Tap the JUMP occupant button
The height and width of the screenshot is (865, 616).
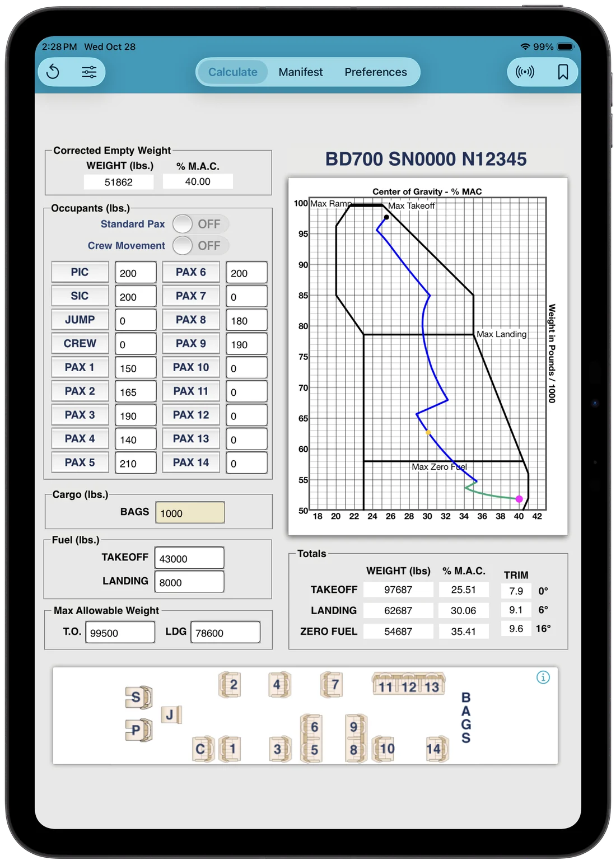tap(80, 320)
